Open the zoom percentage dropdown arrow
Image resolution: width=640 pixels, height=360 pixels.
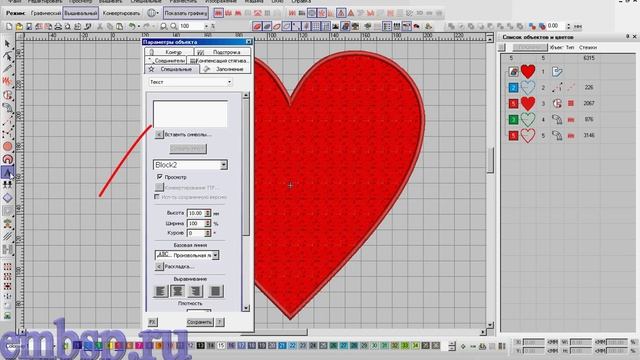coord(206,26)
